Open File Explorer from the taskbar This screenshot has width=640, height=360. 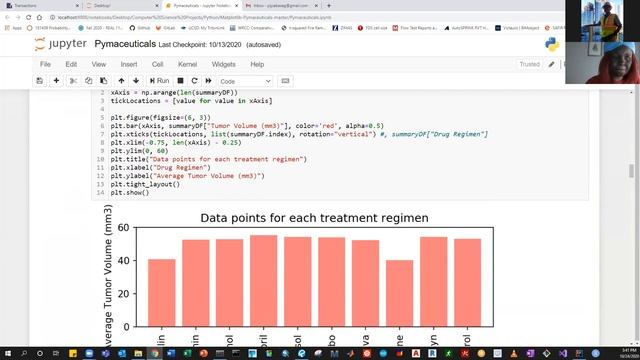tap(138, 353)
